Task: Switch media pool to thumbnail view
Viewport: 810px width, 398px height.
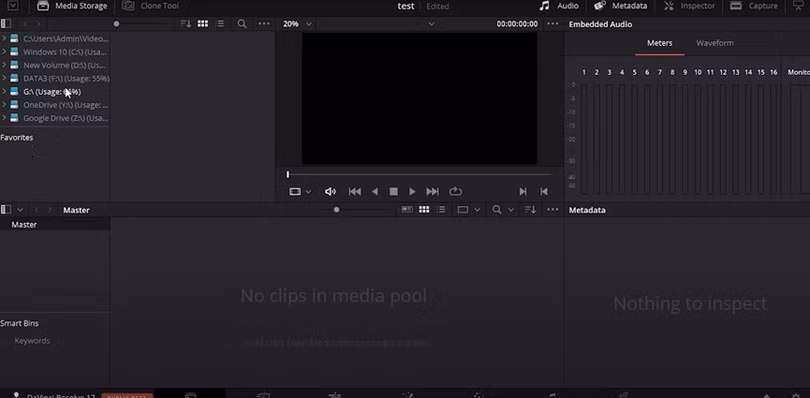Action: coord(424,209)
